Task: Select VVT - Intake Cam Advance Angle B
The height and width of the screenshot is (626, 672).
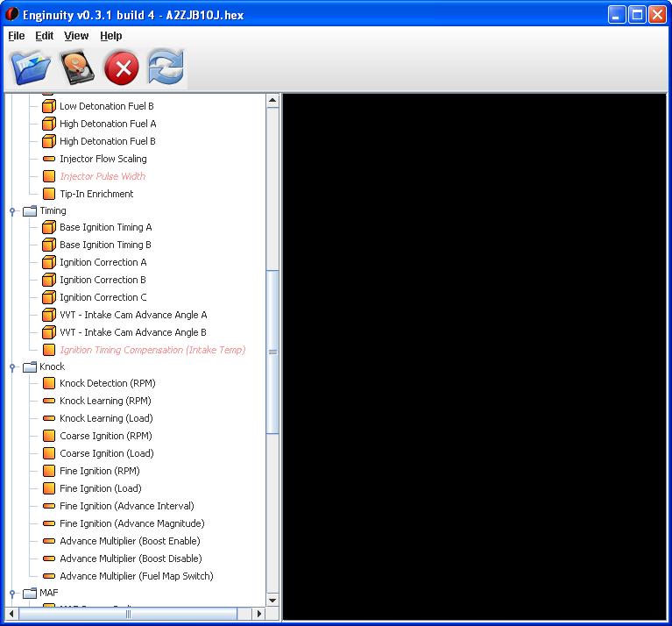Action: click(x=133, y=332)
